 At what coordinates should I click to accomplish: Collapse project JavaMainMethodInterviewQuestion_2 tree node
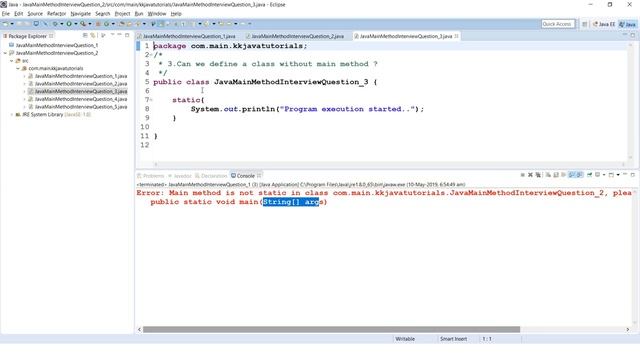coord(5,53)
